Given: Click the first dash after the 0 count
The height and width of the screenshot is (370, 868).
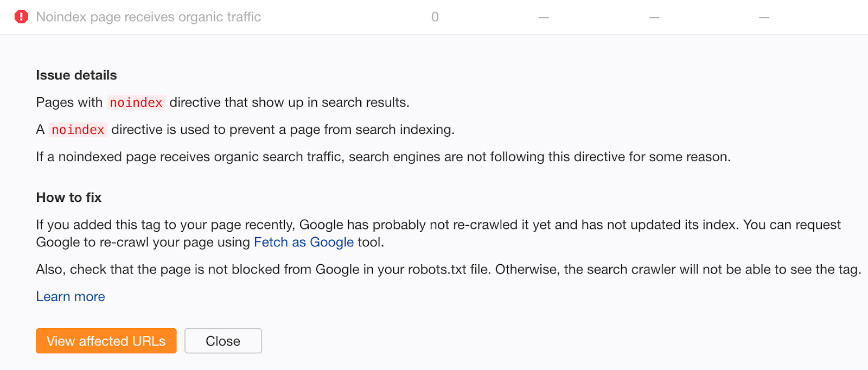Looking at the screenshot, I should (544, 17).
